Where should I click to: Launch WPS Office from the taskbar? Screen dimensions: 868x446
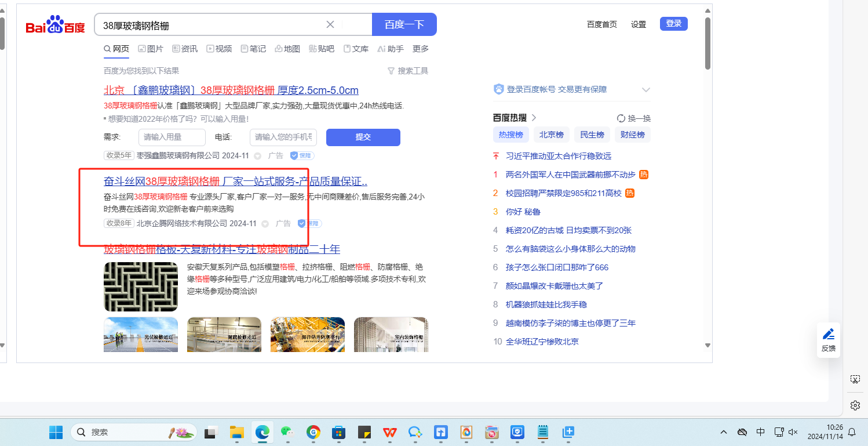click(390, 432)
